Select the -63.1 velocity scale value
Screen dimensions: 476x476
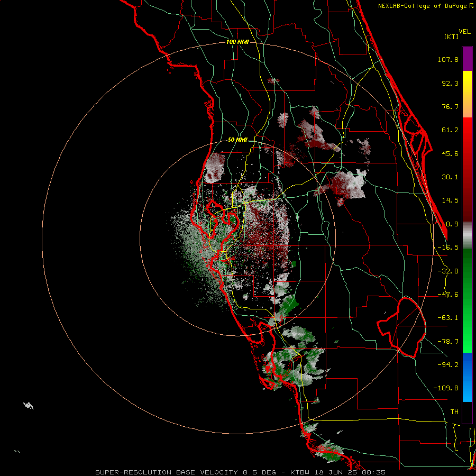[448, 318]
